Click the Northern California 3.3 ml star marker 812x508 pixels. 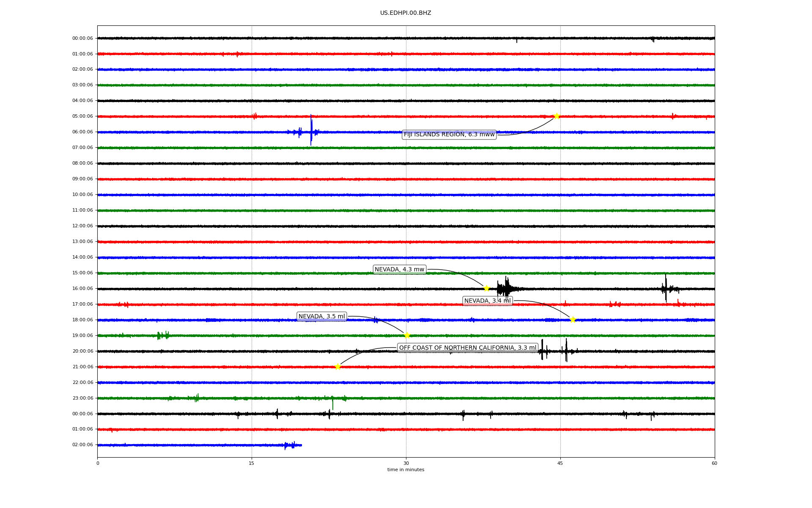pos(337,367)
